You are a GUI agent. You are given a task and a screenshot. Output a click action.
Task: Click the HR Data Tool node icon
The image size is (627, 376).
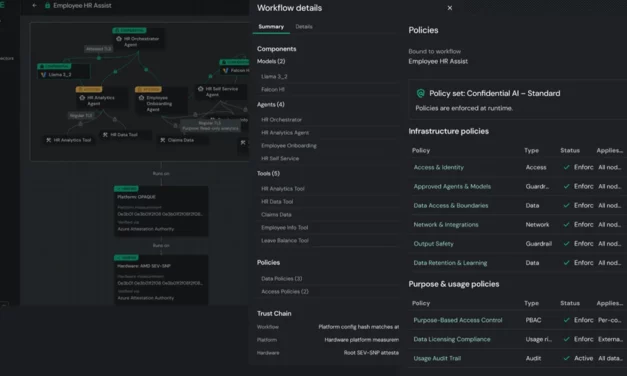(105, 135)
